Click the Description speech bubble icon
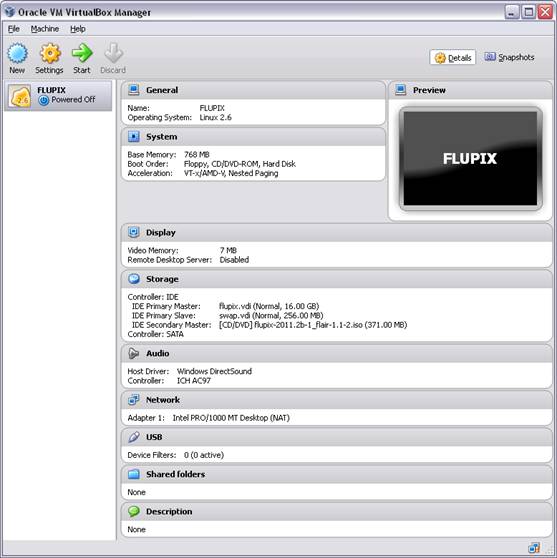557x558 pixels. 133,511
